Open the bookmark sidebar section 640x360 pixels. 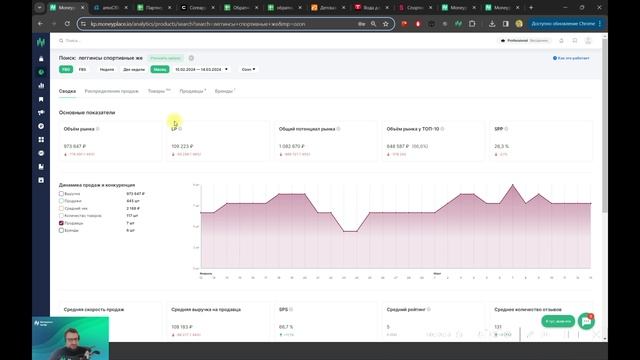(x=41, y=99)
